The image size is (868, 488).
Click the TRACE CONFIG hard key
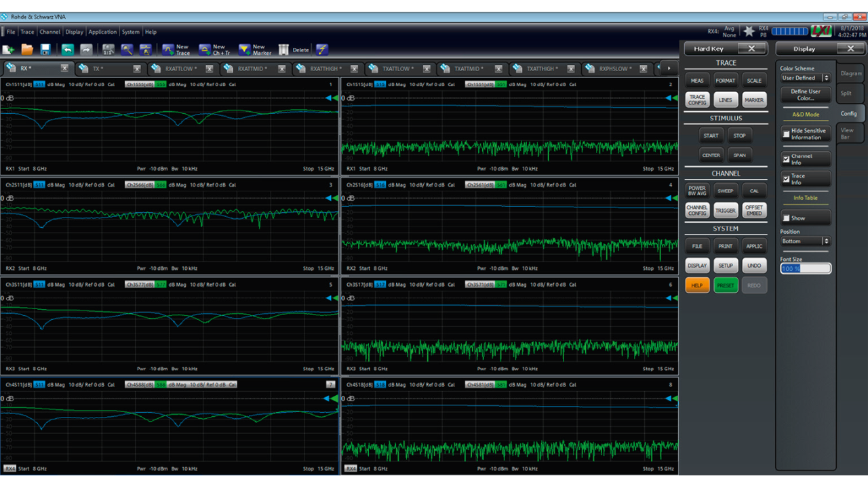tap(697, 100)
